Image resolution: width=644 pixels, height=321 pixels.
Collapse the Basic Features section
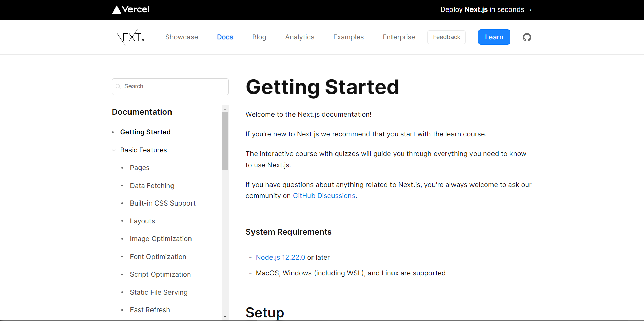click(x=114, y=150)
